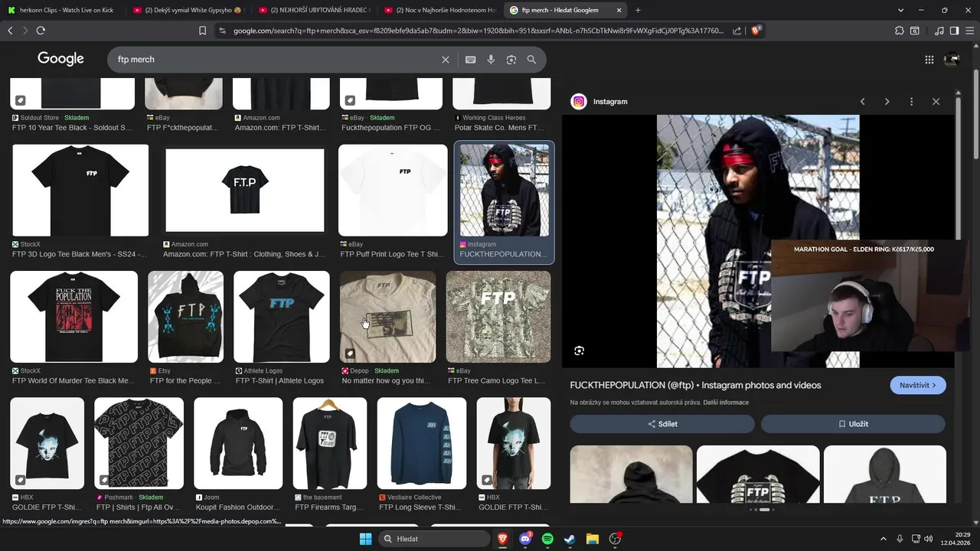980x551 pixels.
Task: Open the Brave browser hamburger menu
Action: coord(969,31)
